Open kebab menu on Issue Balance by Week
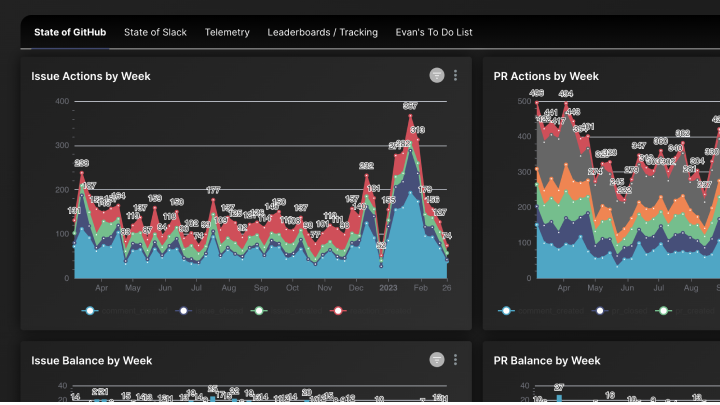Image resolution: width=720 pixels, height=405 pixels. click(456, 359)
